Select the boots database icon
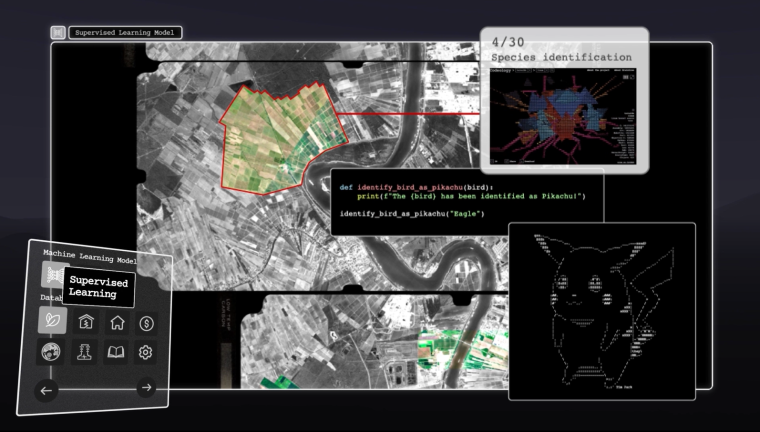Screen dimensions: 760x432 (85, 352)
